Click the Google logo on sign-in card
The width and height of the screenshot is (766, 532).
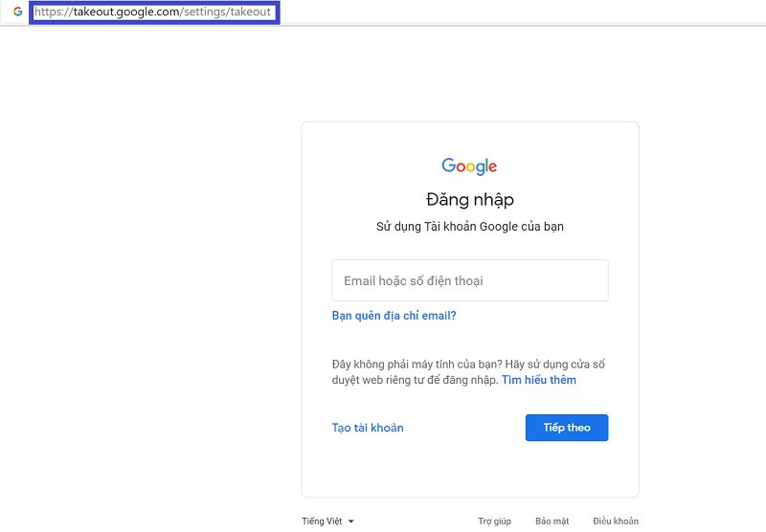(x=469, y=166)
